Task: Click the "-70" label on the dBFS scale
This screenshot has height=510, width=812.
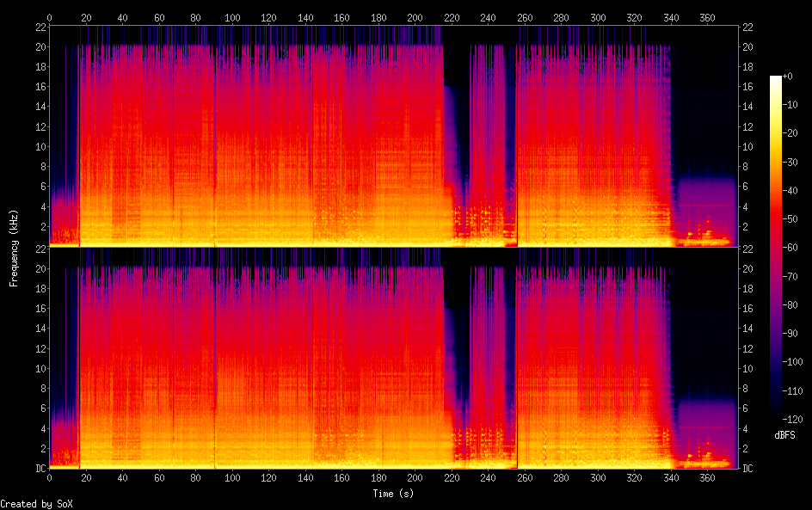Action: [x=790, y=276]
